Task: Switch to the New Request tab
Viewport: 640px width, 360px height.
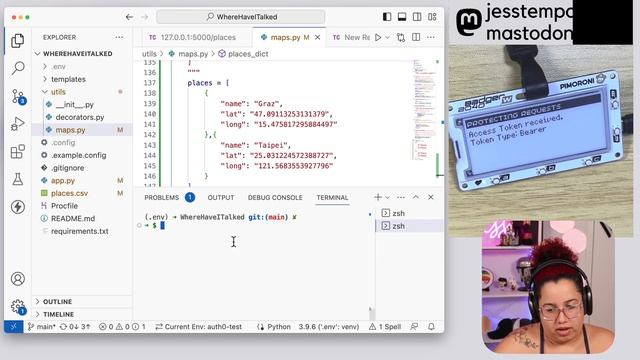Action: (x=351, y=38)
